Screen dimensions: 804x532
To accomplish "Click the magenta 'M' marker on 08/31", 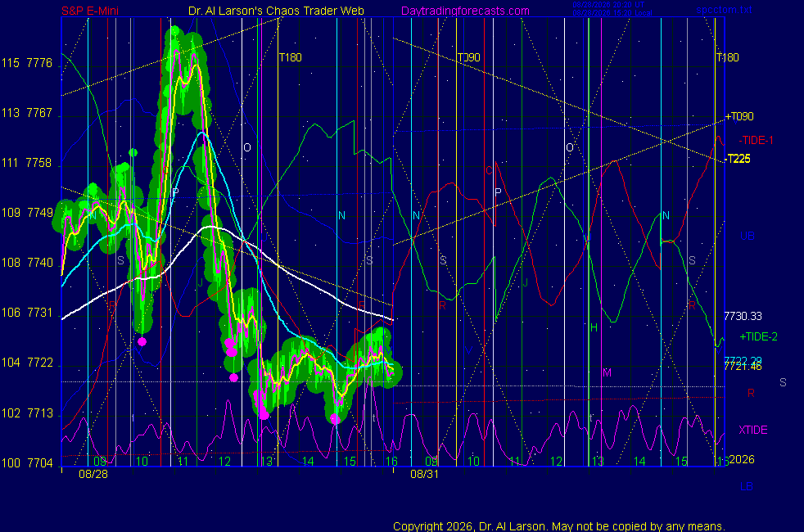I will (608, 372).
